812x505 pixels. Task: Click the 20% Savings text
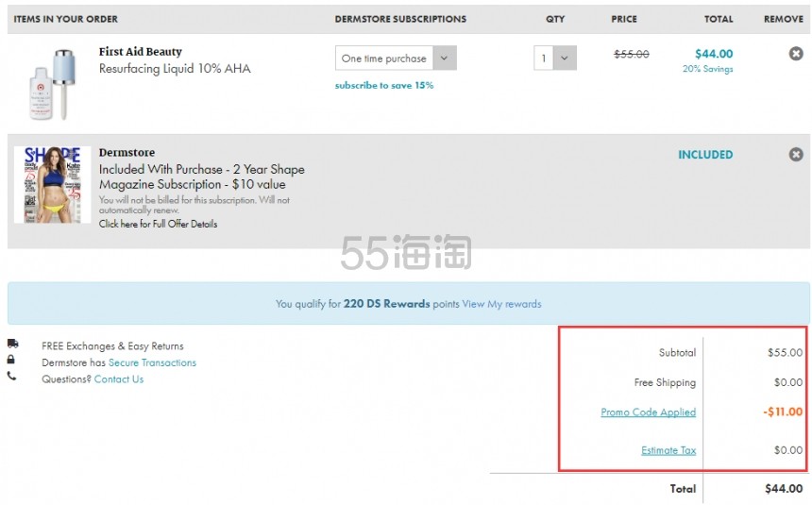707,69
